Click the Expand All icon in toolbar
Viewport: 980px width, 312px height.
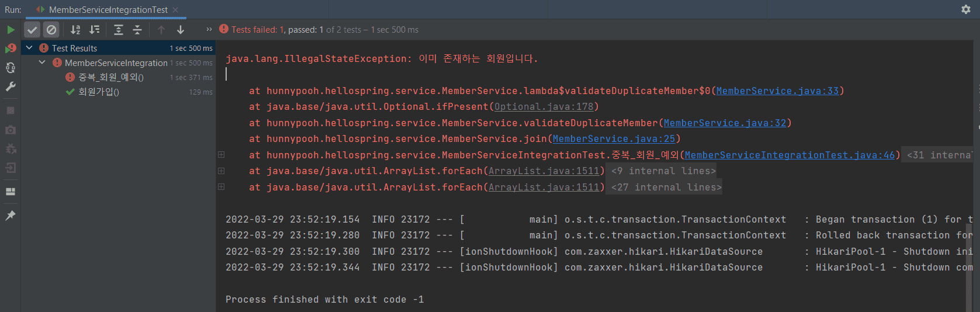pos(119,30)
